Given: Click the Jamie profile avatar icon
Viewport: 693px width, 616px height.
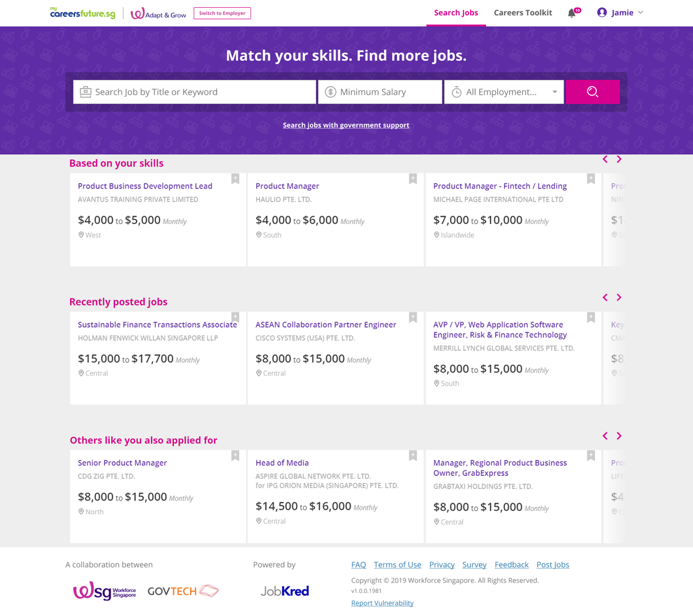Looking at the screenshot, I should click(602, 13).
